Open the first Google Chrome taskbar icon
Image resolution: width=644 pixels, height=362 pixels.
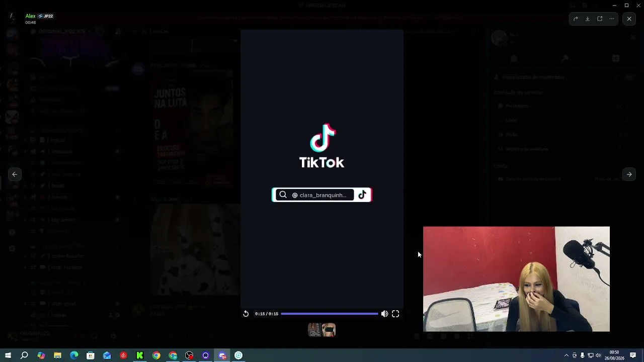point(156,355)
